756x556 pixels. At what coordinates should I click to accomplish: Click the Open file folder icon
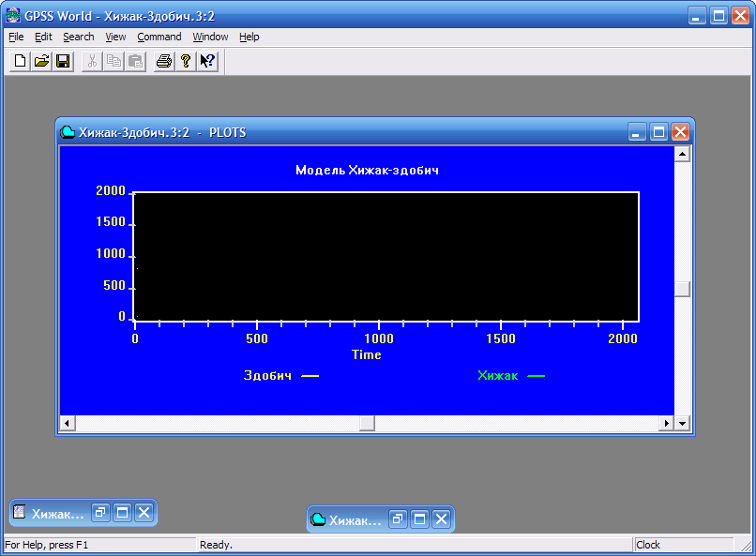tap(41, 61)
